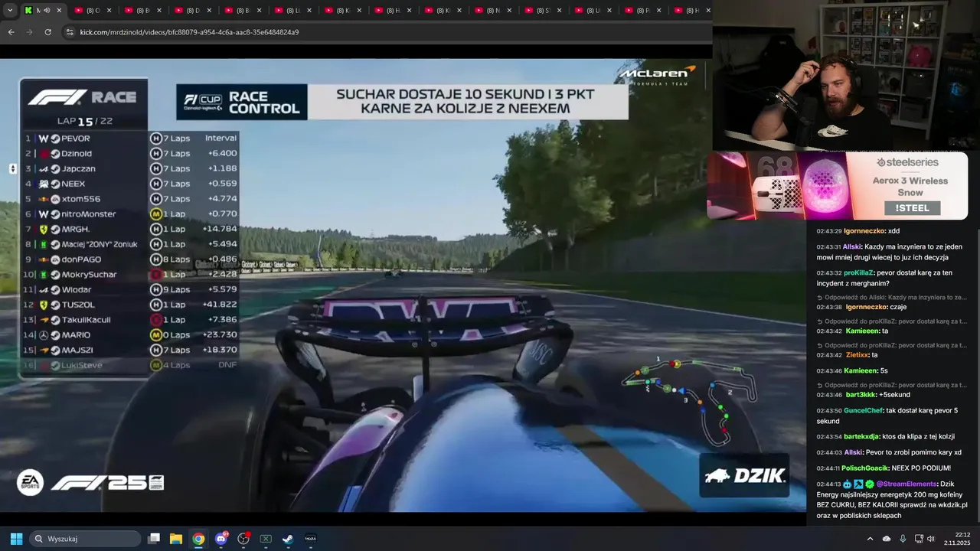Screen dimensions: 980x551
Task: Click the EA Sports F1 25 logo
Action: [x=91, y=482]
